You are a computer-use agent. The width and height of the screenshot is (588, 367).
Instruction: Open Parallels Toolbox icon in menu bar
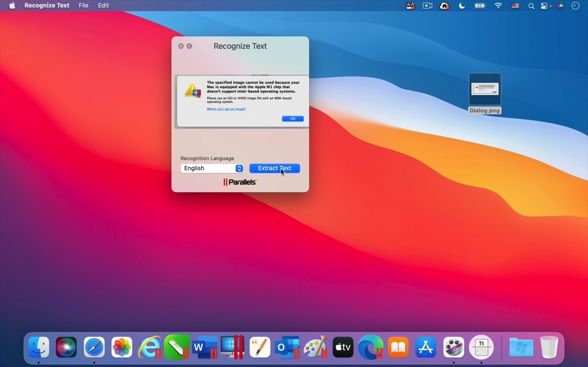(410, 6)
